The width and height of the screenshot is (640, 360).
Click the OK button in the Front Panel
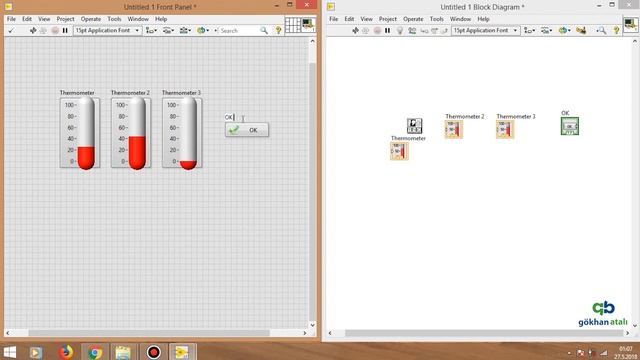click(247, 130)
